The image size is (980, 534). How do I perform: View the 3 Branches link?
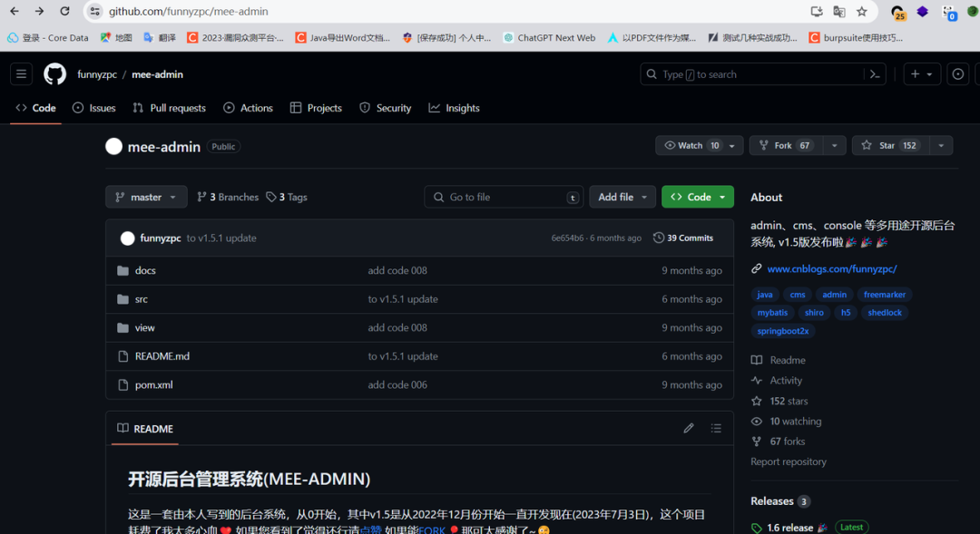tap(228, 197)
